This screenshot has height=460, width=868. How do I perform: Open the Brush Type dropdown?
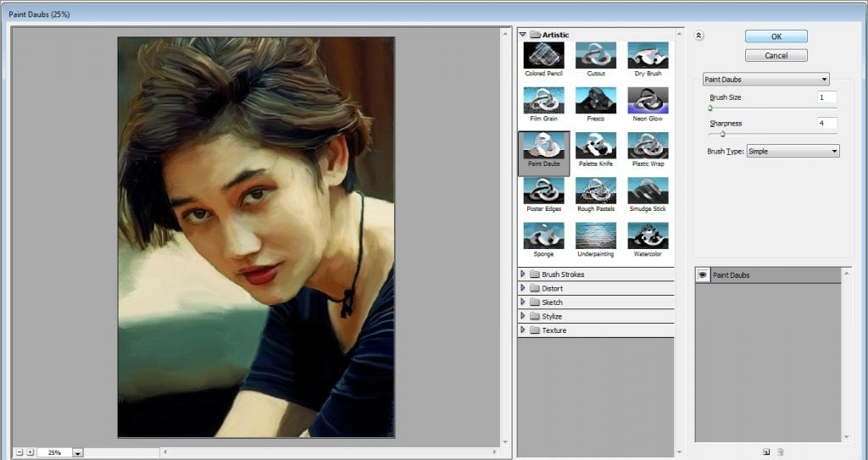point(793,151)
